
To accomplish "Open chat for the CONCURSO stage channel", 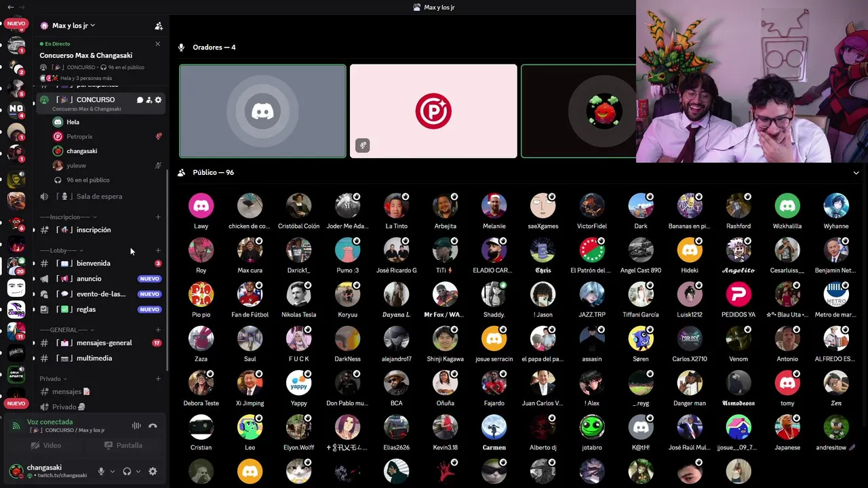I will [140, 100].
